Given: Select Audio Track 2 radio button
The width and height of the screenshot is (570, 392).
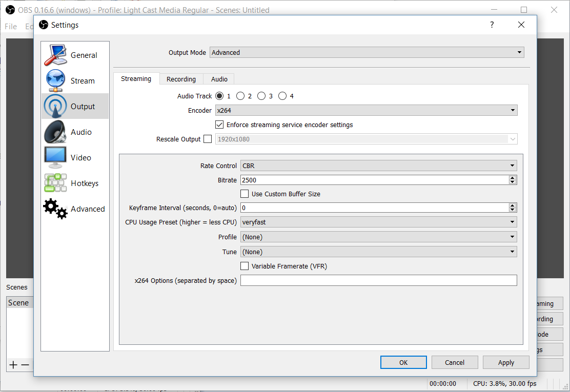Looking at the screenshot, I should (240, 96).
